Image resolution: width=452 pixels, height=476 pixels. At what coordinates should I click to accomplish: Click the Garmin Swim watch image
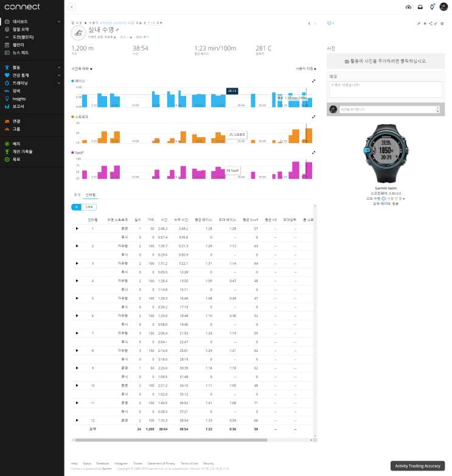pyautogui.click(x=386, y=153)
